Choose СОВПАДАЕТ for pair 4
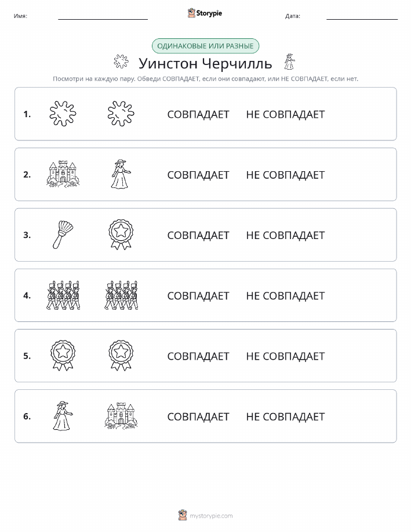The image size is (411, 532). point(198,296)
